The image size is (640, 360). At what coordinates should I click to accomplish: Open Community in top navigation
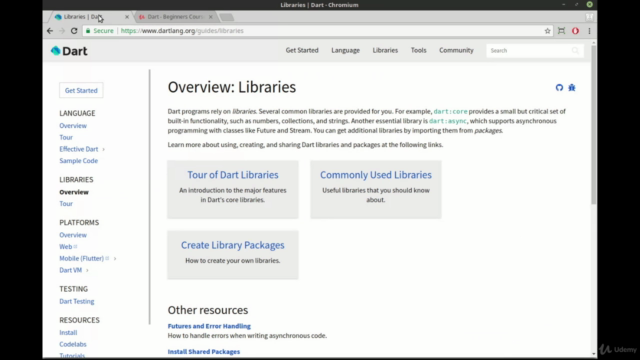pyautogui.click(x=456, y=50)
